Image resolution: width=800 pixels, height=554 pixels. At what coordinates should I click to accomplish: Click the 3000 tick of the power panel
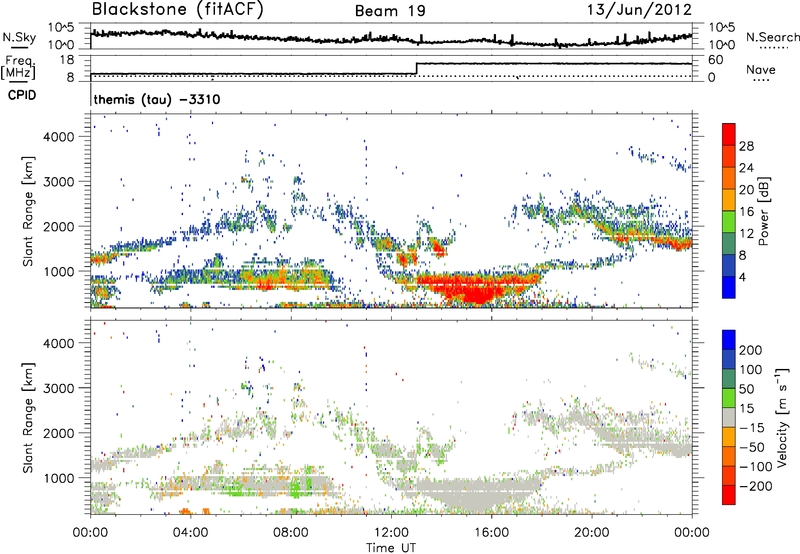[x=59, y=182]
